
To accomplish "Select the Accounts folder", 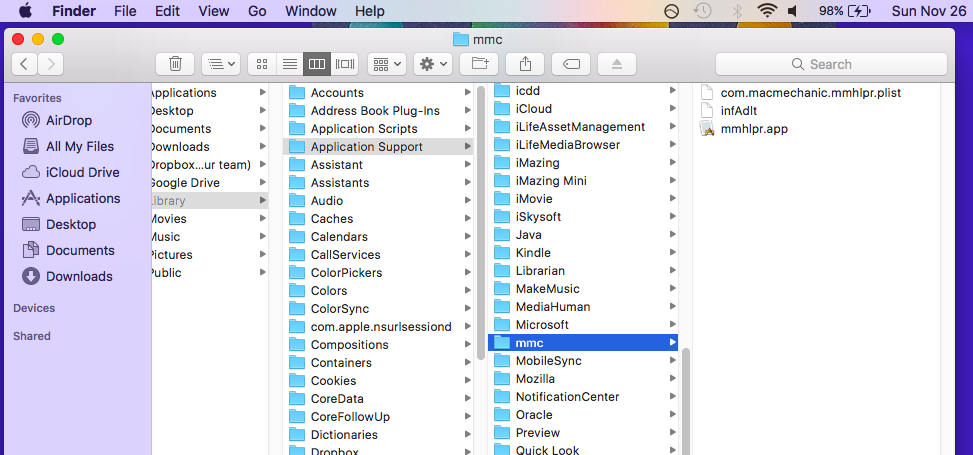I will (x=378, y=92).
